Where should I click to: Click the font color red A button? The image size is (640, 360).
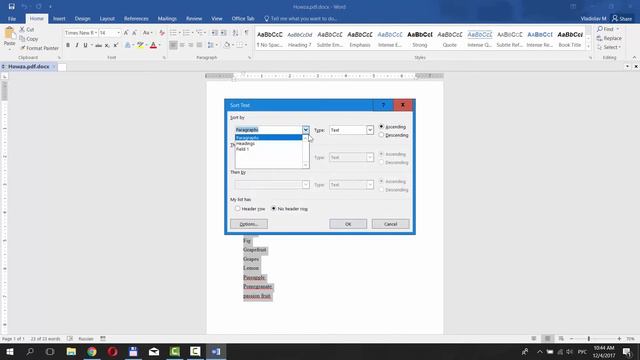tap(153, 45)
